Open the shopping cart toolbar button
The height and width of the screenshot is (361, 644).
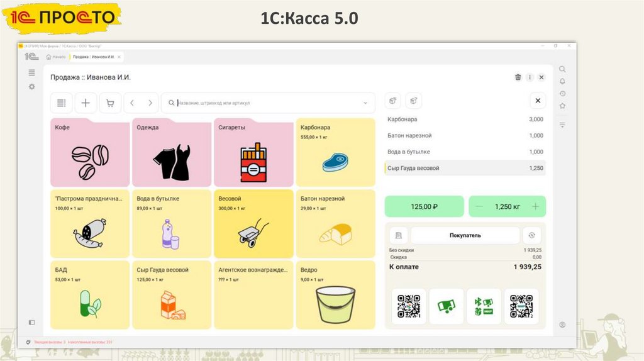tap(110, 103)
